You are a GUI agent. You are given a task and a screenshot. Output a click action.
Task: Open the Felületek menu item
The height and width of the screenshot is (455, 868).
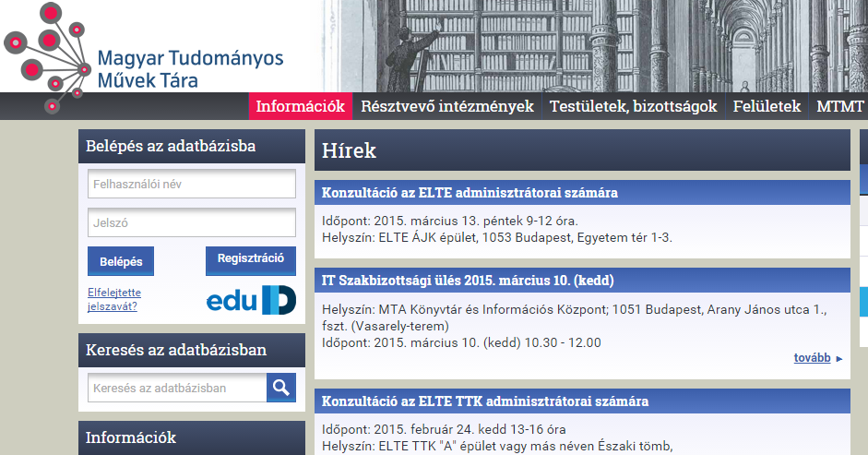767,106
